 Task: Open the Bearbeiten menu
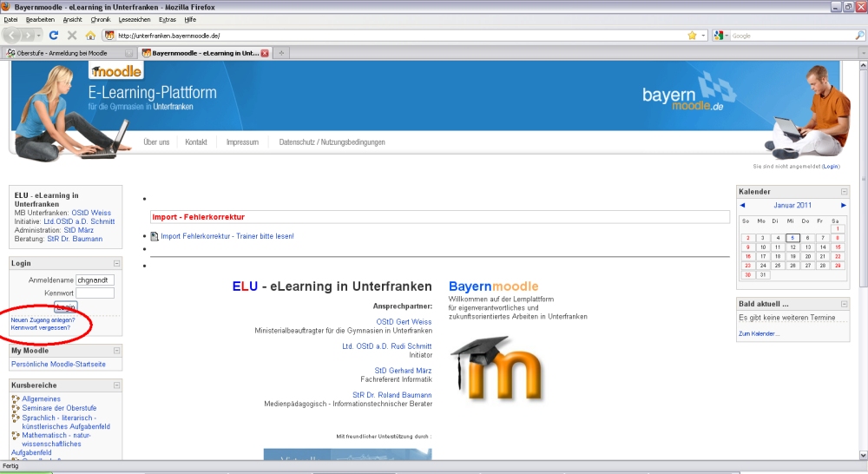[x=40, y=19]
